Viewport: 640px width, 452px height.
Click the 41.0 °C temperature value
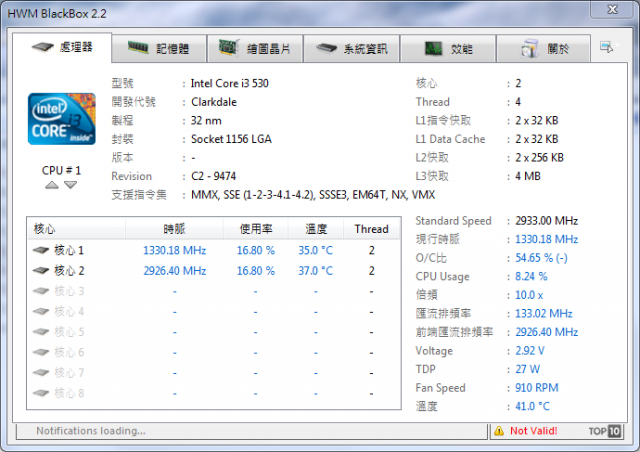532,406
